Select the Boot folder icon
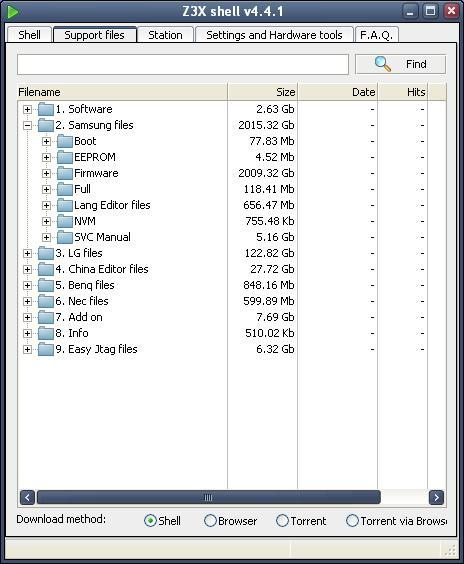The height and width of the screenshot is (564, 464). (65, 141)
